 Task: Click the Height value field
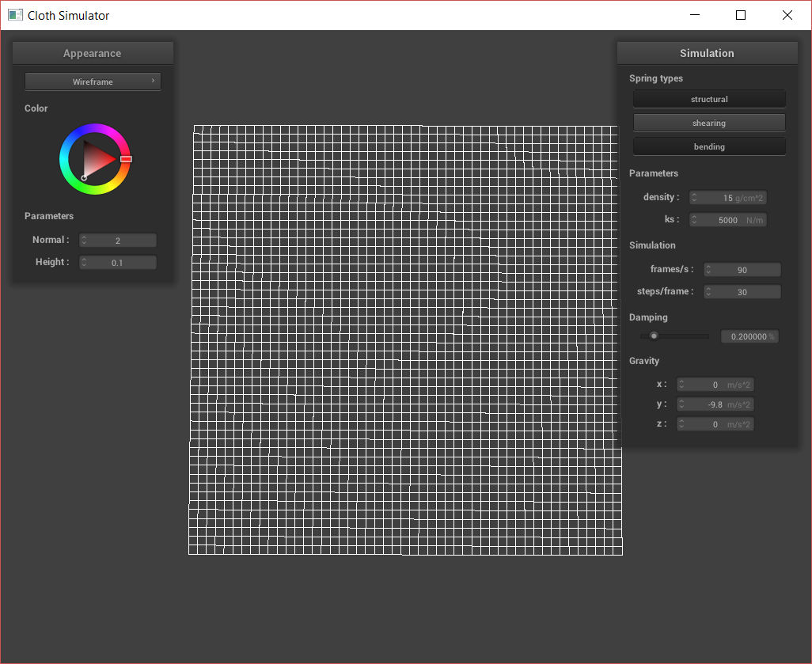click(118, 263)
